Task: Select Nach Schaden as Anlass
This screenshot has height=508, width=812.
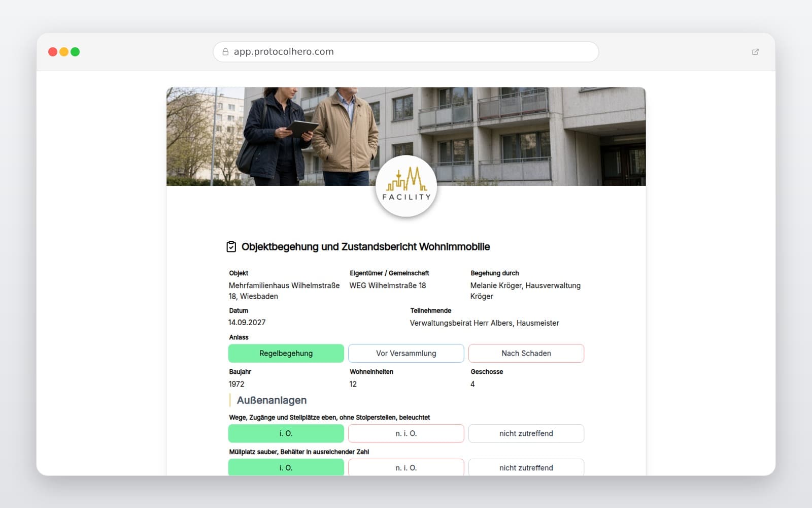Action: click(526, 354)
